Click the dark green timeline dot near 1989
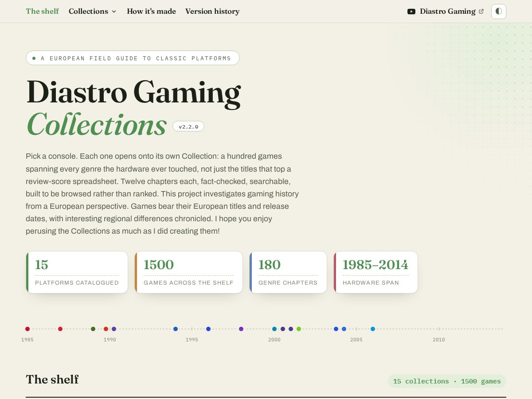Image resolution: width=532 pixels, height=399 pixels. click(93, 329)
